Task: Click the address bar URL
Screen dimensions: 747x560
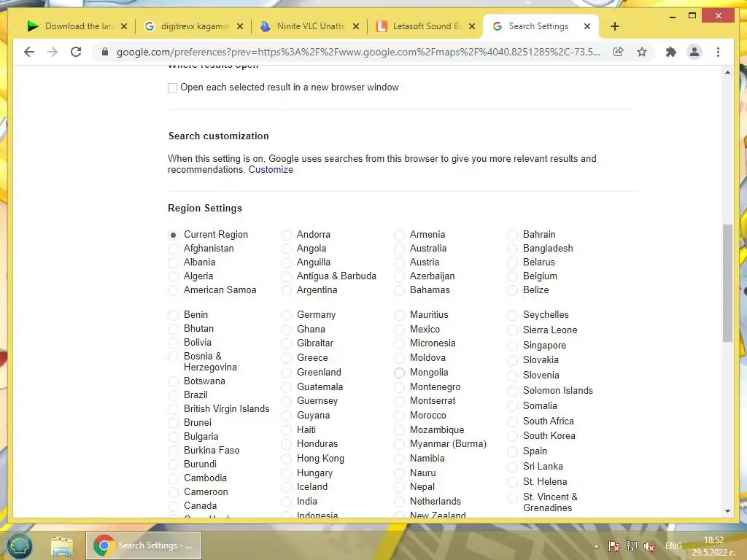Action: pos(358,52)
